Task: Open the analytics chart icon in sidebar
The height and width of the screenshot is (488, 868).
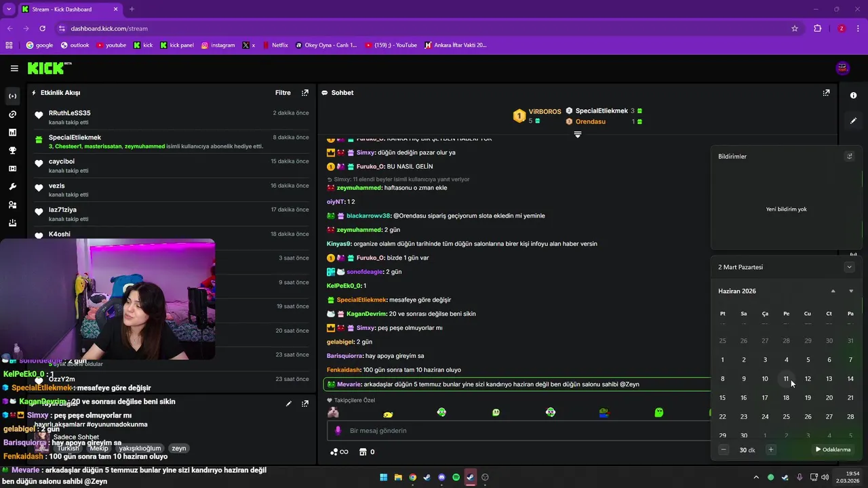Action: pyautogui.click(x=12, y=132)
